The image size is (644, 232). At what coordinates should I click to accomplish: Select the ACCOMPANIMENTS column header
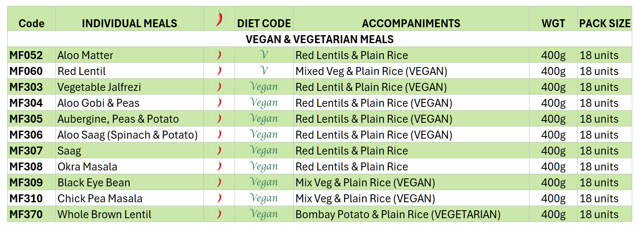[x=411, y=23]
